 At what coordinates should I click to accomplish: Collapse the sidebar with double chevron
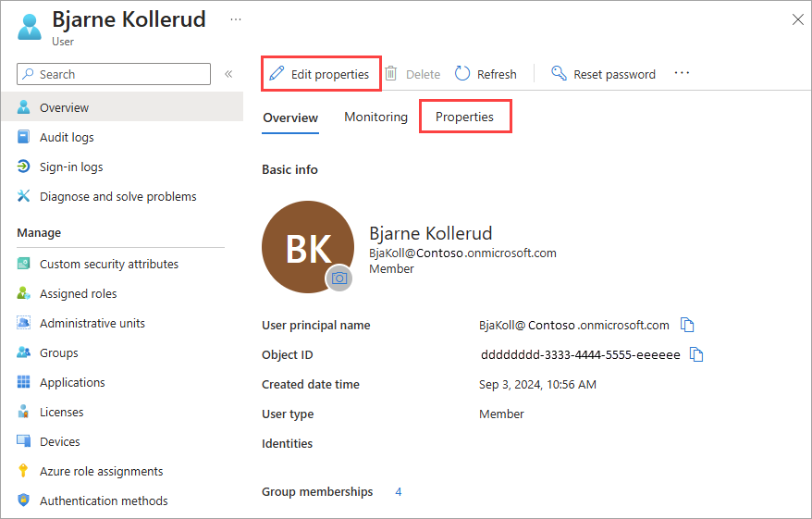tap(228, 74)
